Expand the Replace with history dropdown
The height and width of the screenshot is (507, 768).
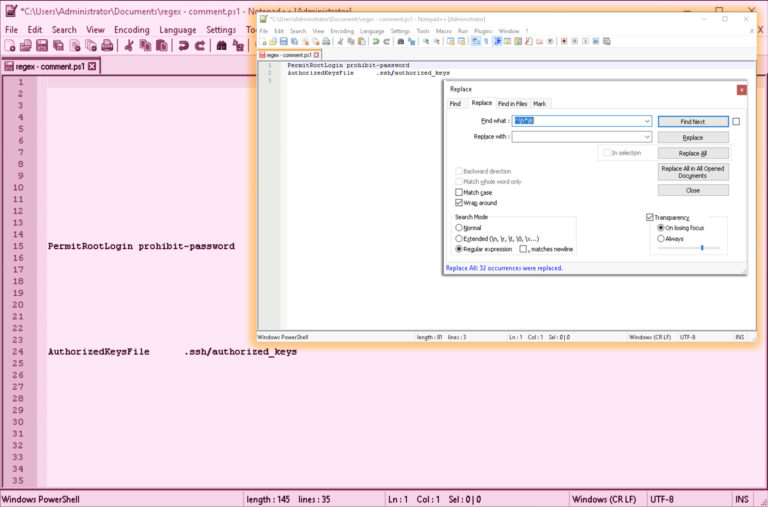coord(647,137)
